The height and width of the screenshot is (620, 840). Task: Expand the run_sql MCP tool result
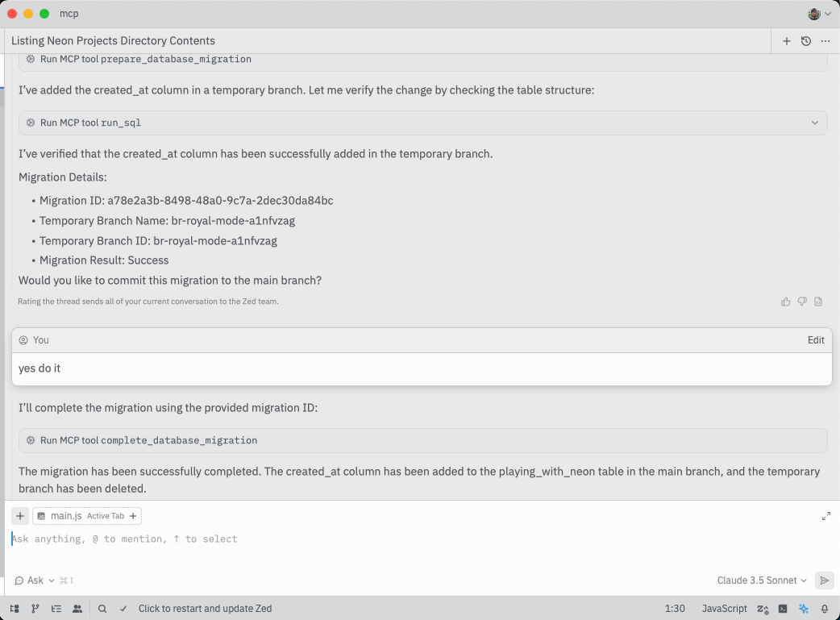[x=814, y=123]
